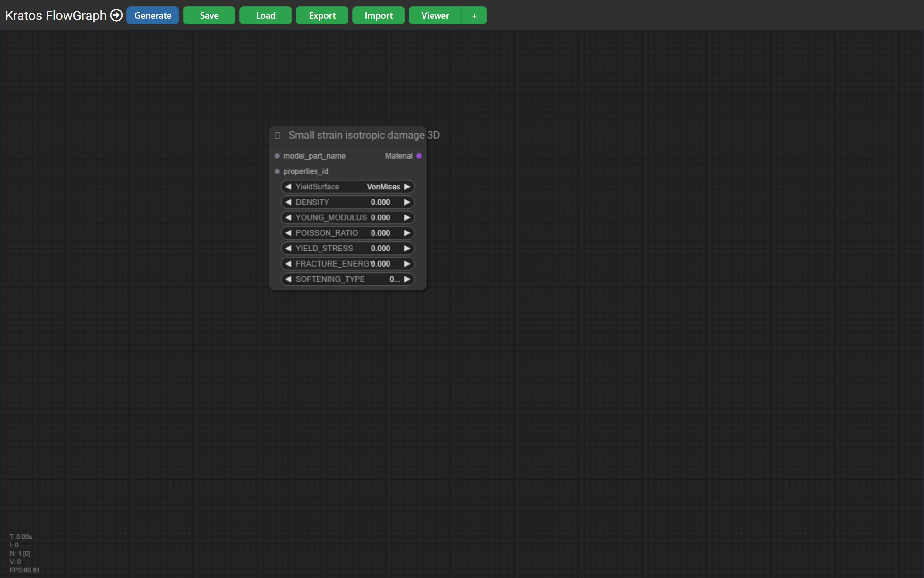Screen dimensions: 924x578
Task: Click the POISSON_RATIO value field
Action: (x=380, y=233)
